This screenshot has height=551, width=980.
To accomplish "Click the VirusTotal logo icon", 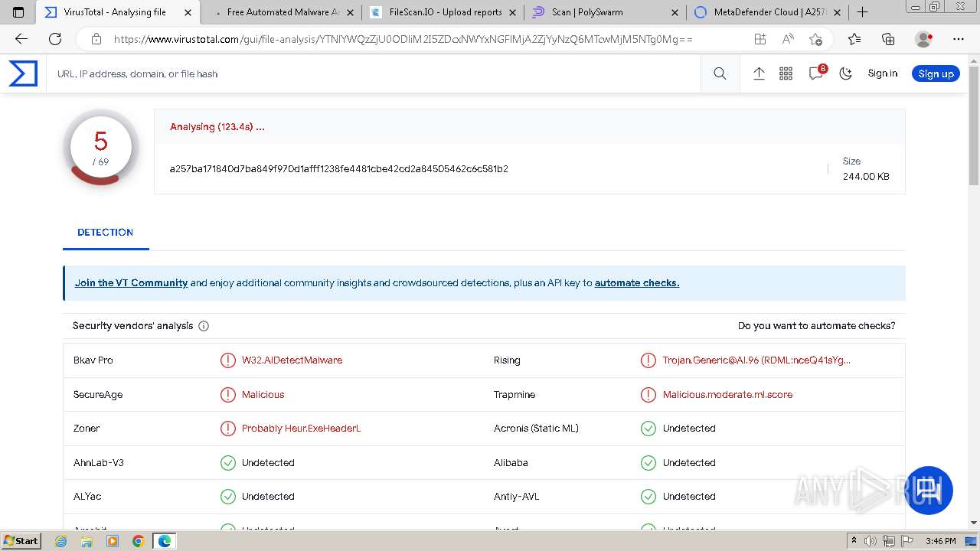I will [x=23, y=73].
